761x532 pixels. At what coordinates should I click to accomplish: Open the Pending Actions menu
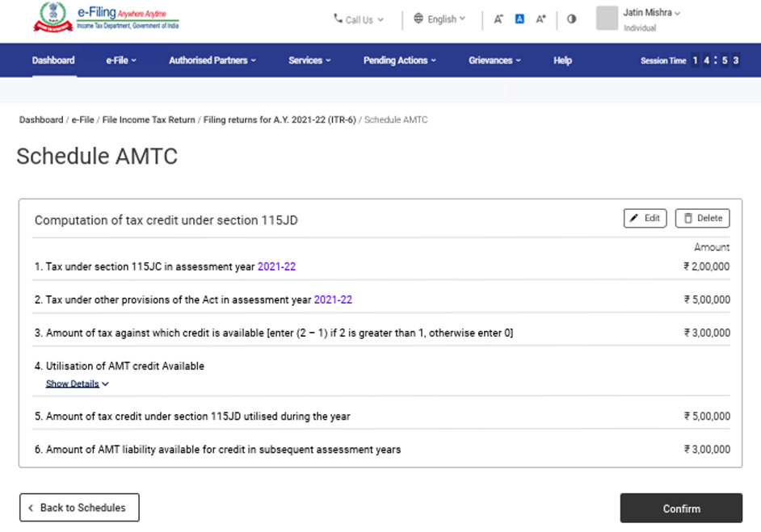(x=399, y=61)
